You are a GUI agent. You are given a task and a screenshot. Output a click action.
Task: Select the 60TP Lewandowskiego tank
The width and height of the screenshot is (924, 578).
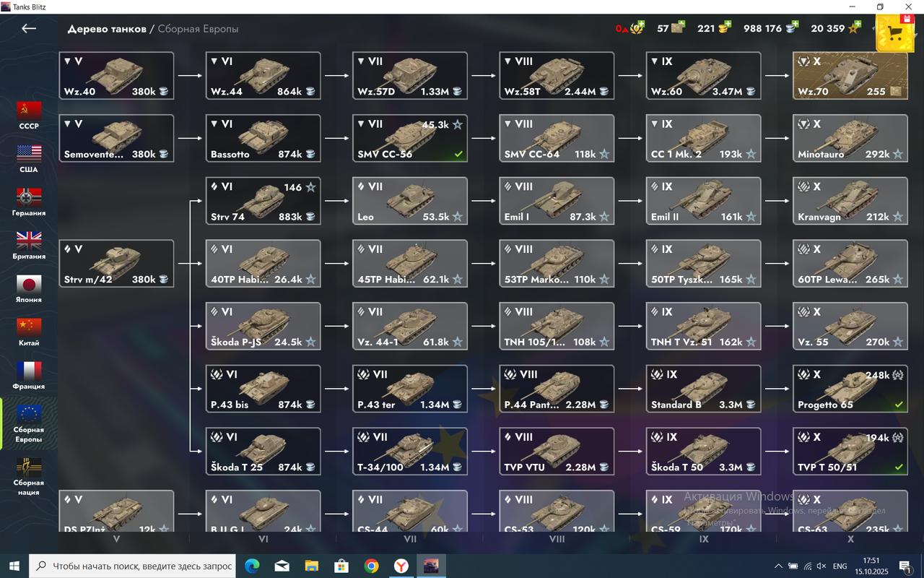[850, 264]
